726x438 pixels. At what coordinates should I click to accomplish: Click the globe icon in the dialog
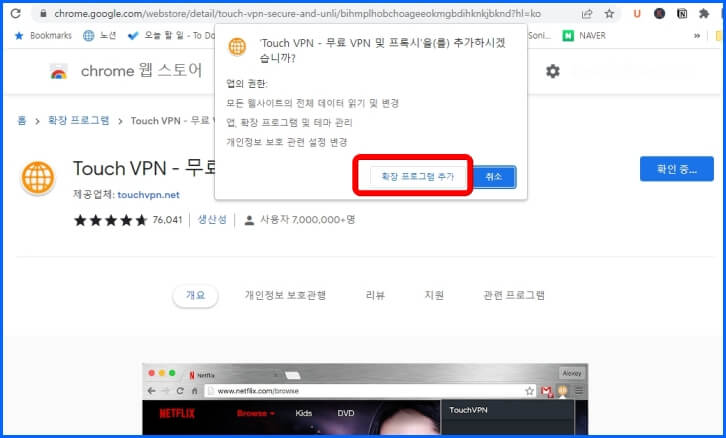point(237,47)
